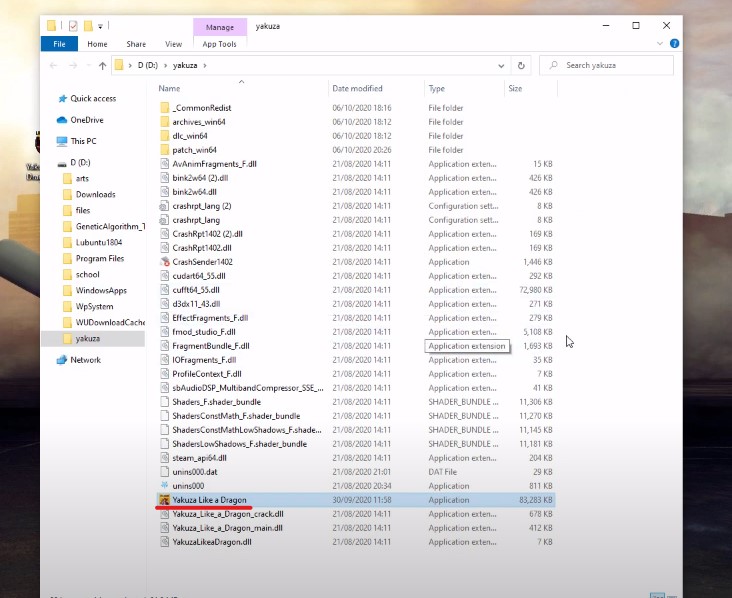Viewport: 732px width, 598px height.
Task: Expand the ribbon with the chevron
Action: click(x=660, y=43)
